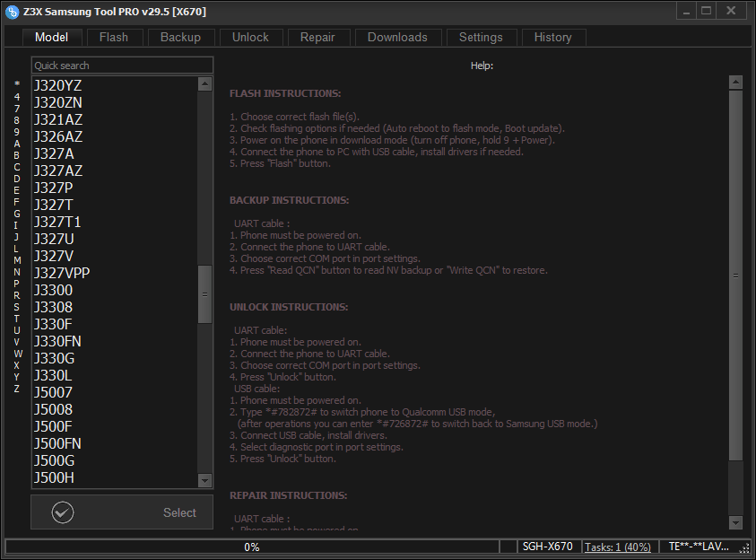Viewport: 756px width, 560px height.
Task: Select model J327A in list
Action: point(115,153)
